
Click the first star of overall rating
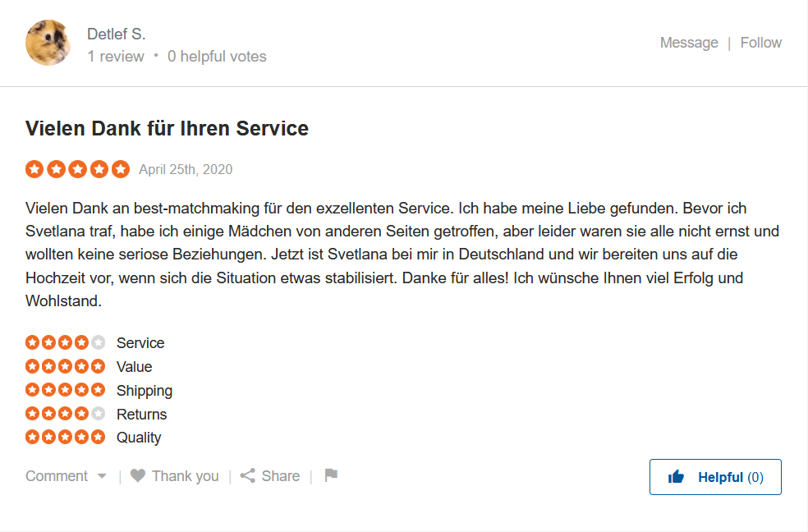click(34, 169)
